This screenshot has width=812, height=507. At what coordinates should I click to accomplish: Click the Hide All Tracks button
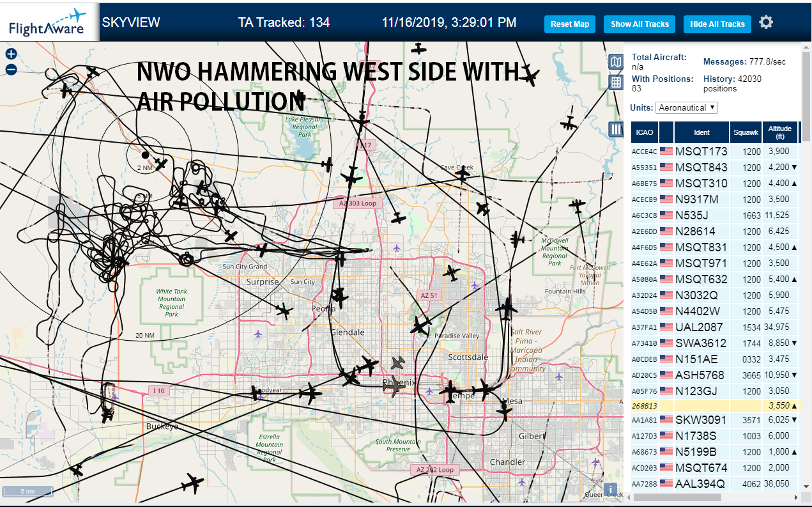[x=717, y=24]
